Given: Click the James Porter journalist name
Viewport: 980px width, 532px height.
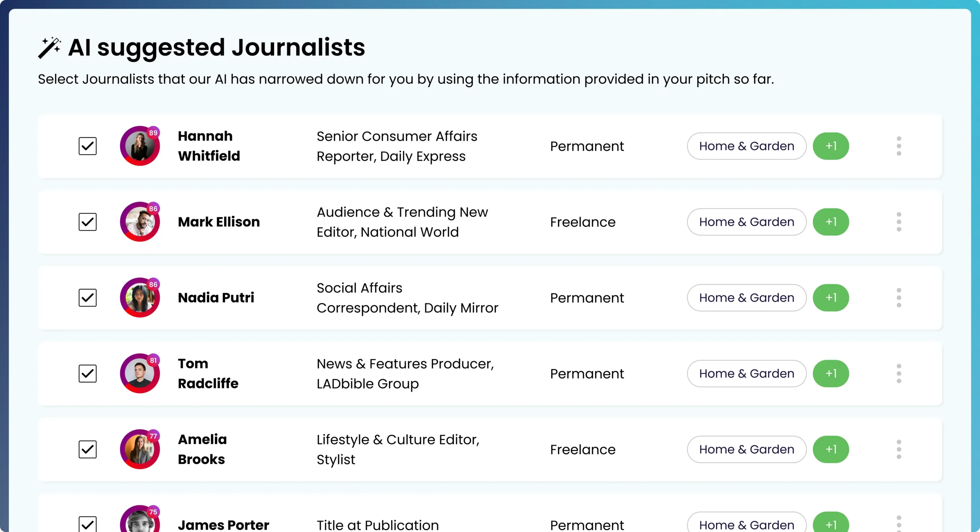Looking at the screenshot, I should [224, 524].
